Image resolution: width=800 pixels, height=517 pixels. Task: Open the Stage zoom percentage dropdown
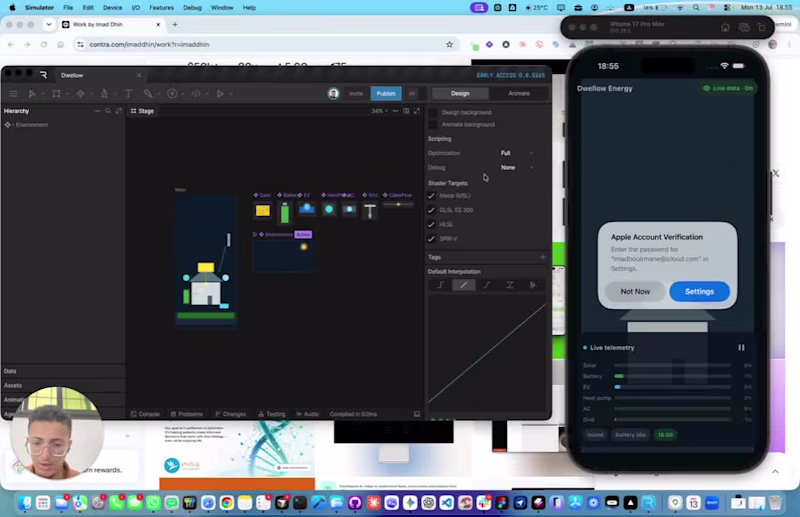pos(380,111)
